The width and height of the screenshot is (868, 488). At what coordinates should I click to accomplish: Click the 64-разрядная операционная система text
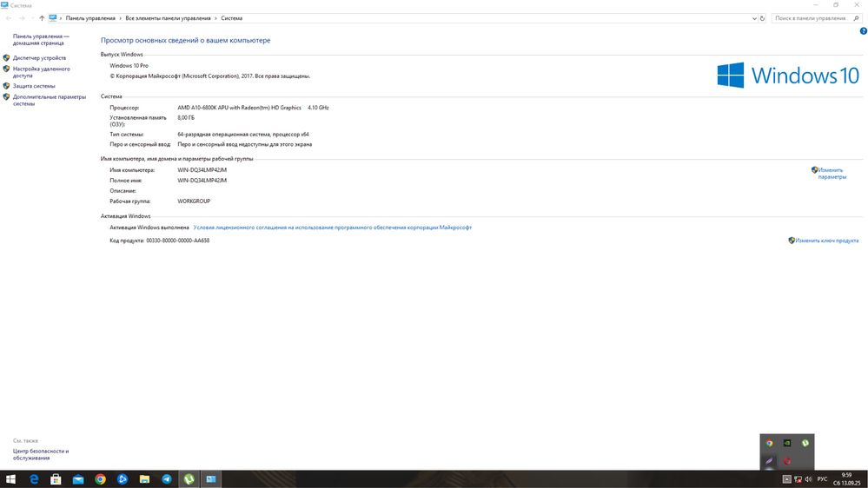[x=243, y=135]
